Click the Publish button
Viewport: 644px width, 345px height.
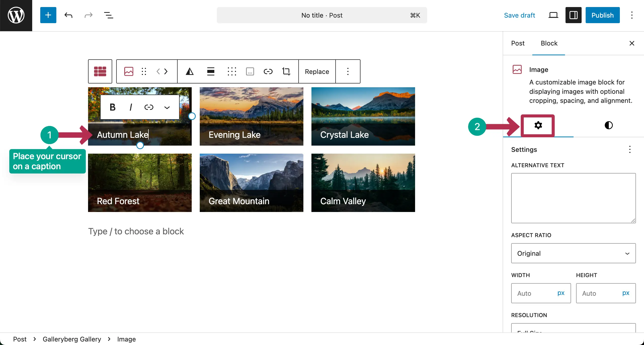point(602,15)
